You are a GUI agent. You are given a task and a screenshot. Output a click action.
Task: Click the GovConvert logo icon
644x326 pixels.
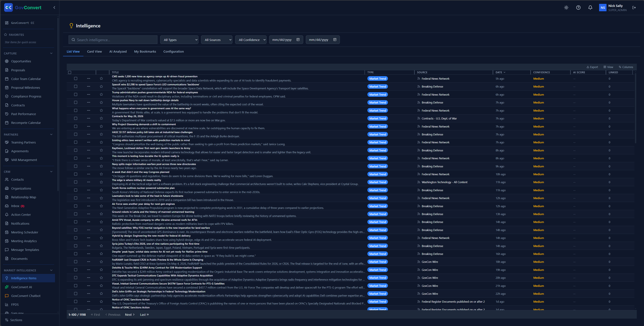click(x=9, y=8)
